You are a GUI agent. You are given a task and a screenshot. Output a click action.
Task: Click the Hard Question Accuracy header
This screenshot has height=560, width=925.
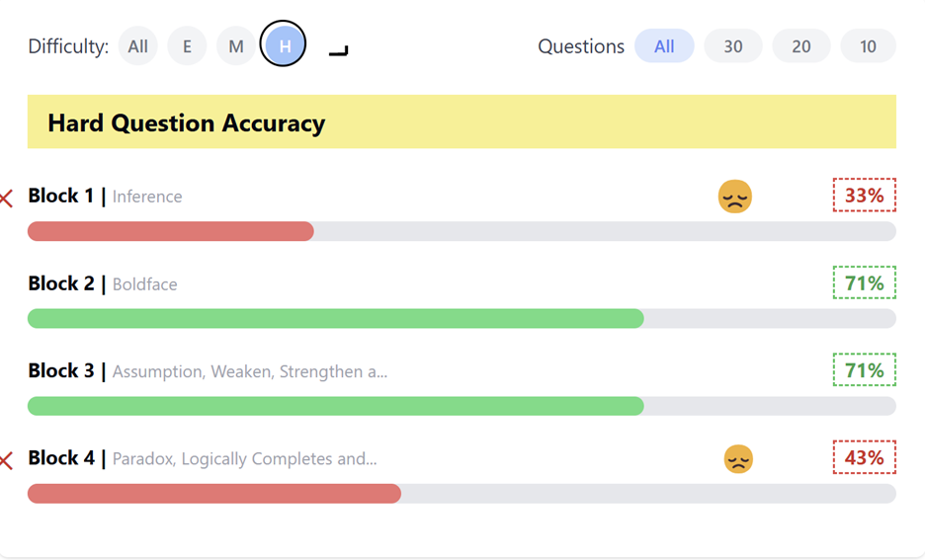pos(186,123)
